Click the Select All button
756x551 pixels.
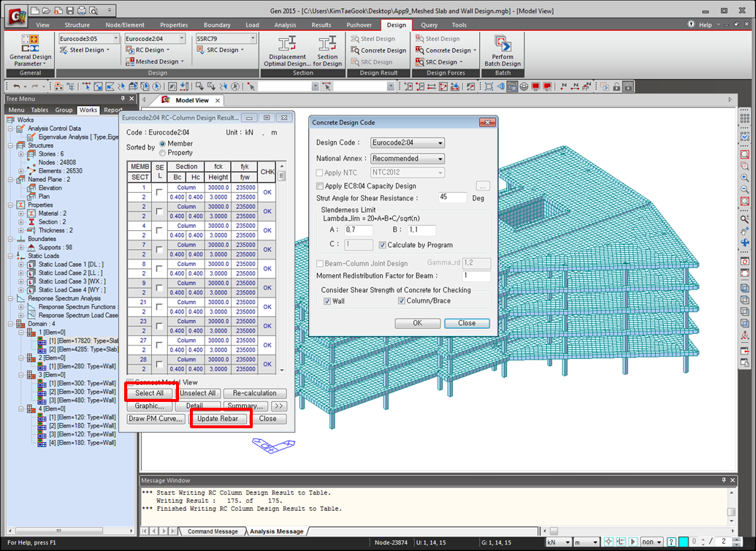pyautogui.click(x=149, y=393)
